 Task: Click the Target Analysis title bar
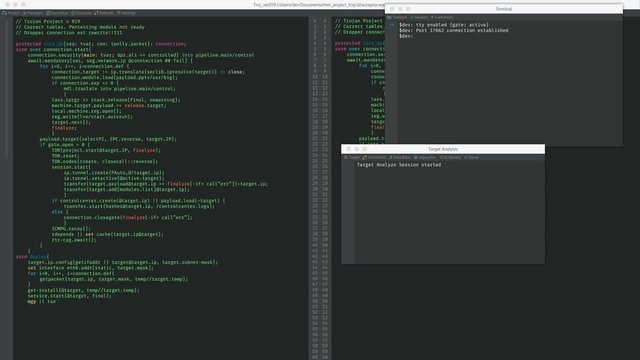tap(443, 149)
